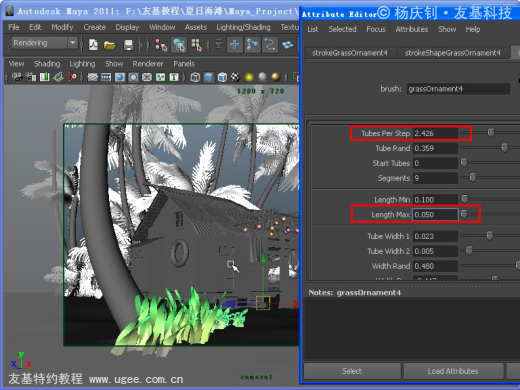
Task: Click the New Scene icon
Action: [93, 44]
